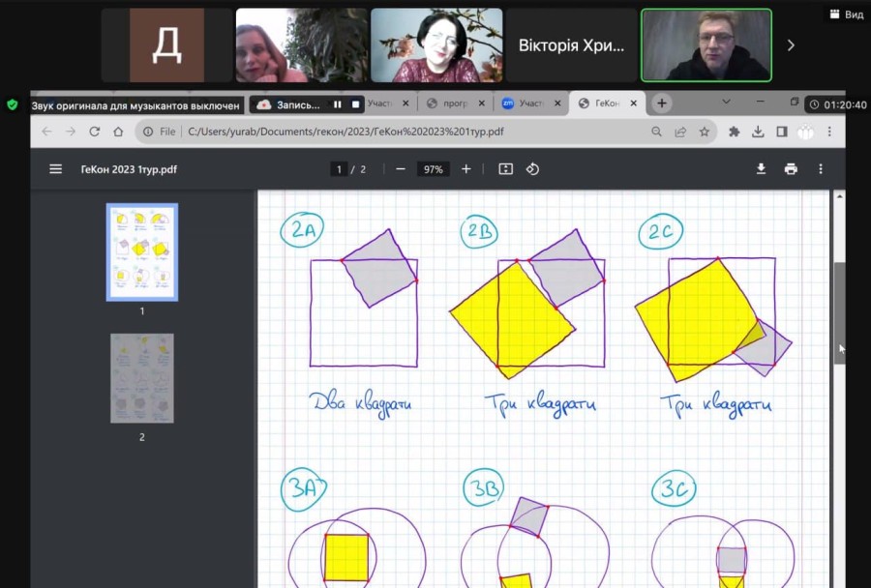Open the PDF viewer sidebar hamburger menu
The image size is (871, 588).
pos(55,169)
